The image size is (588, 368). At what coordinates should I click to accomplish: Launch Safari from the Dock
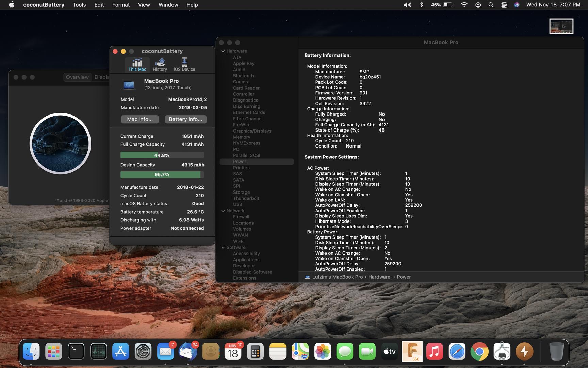[x=457, y=351]
